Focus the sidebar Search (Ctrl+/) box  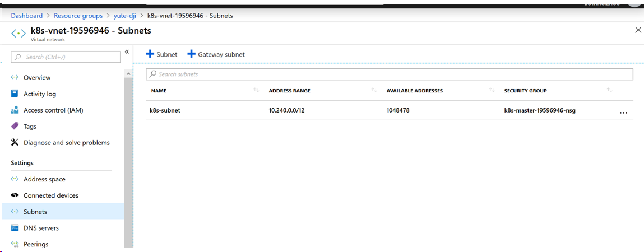point(66,57)
